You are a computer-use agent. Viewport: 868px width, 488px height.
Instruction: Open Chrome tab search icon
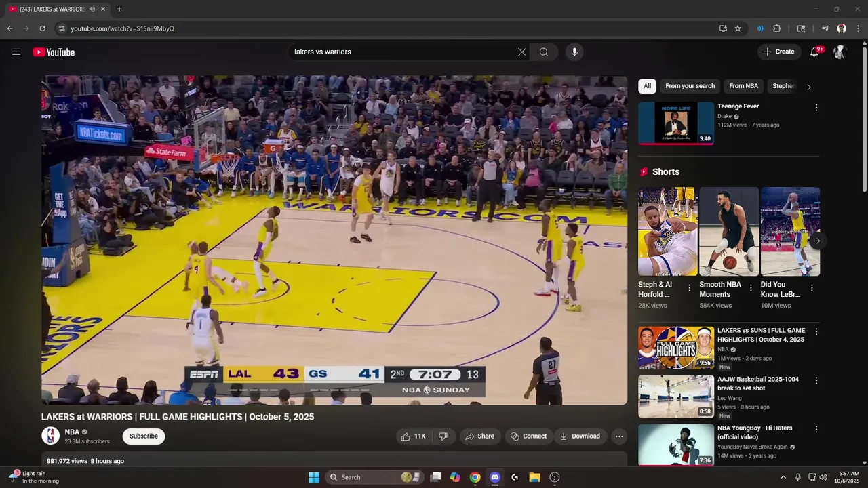801,28
